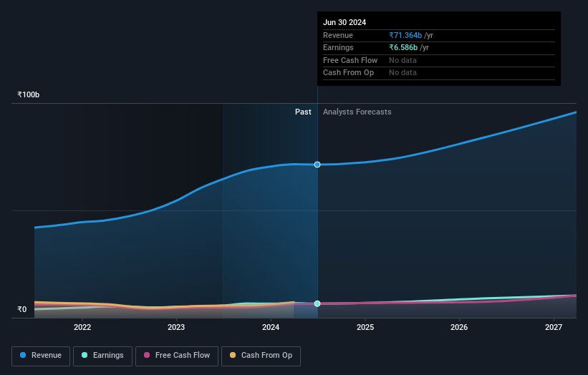
Task: Click the ₹0 y-axis label
Action: pyautogui.click(x=22, y=309)
